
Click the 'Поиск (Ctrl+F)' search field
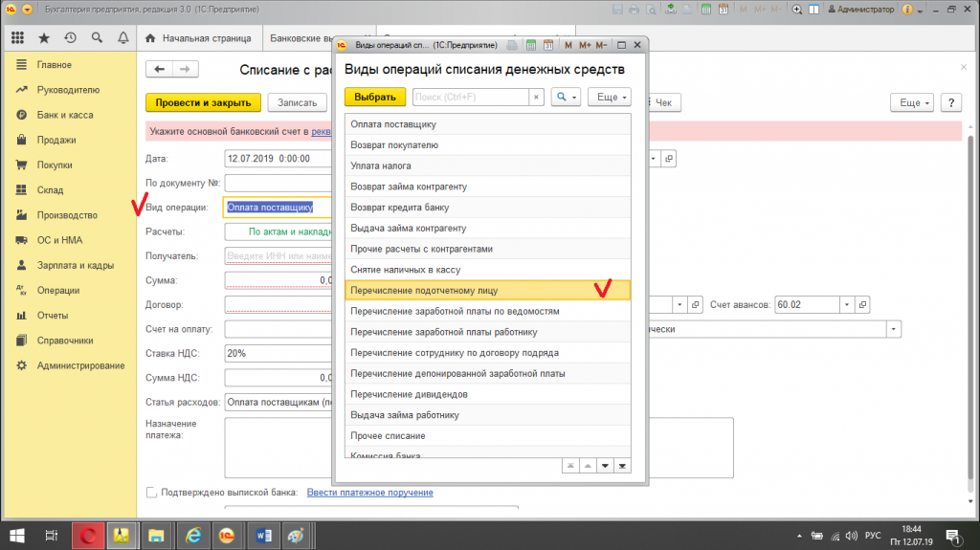coord(470,98)
